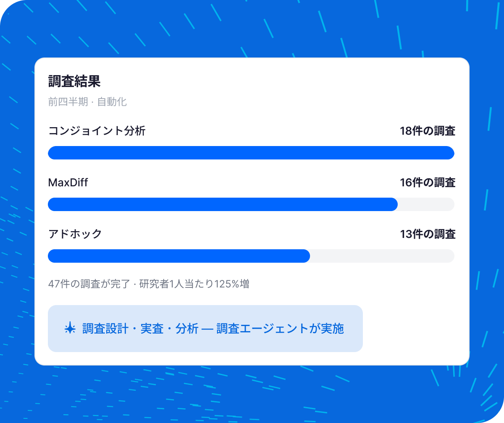Viewport: 504px width, 423px height.
Task: Click the sparkle icon in the agent banner
Action: tap(69, 329)
